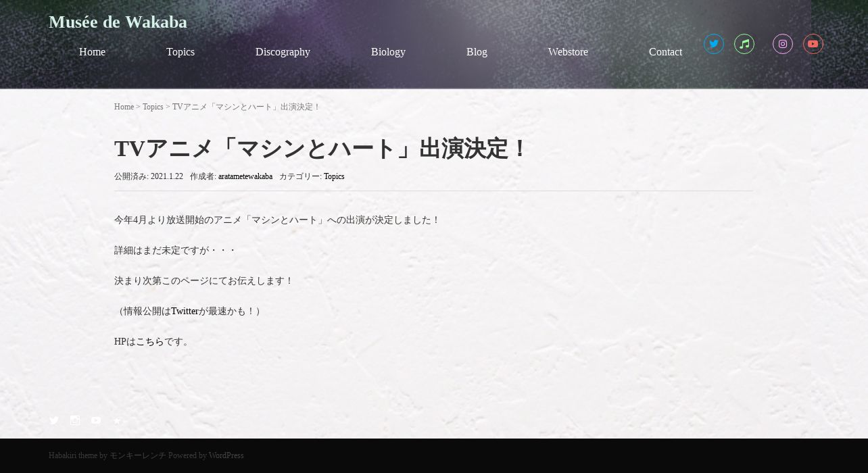Click Topics in the breadcrumb
Image resolution: width=868 pixels, height=473 pixels.
(x=153, y=107)
